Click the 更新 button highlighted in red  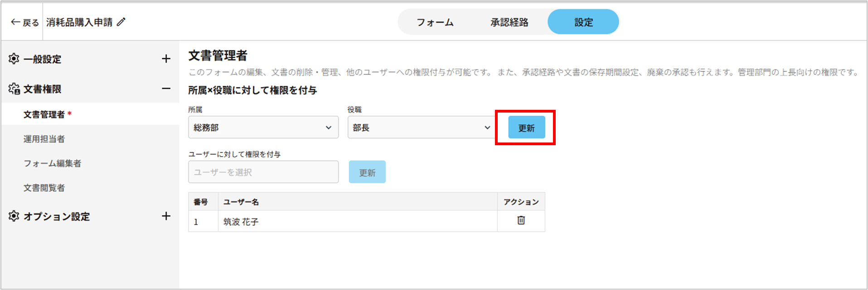[x=526, y=128]
